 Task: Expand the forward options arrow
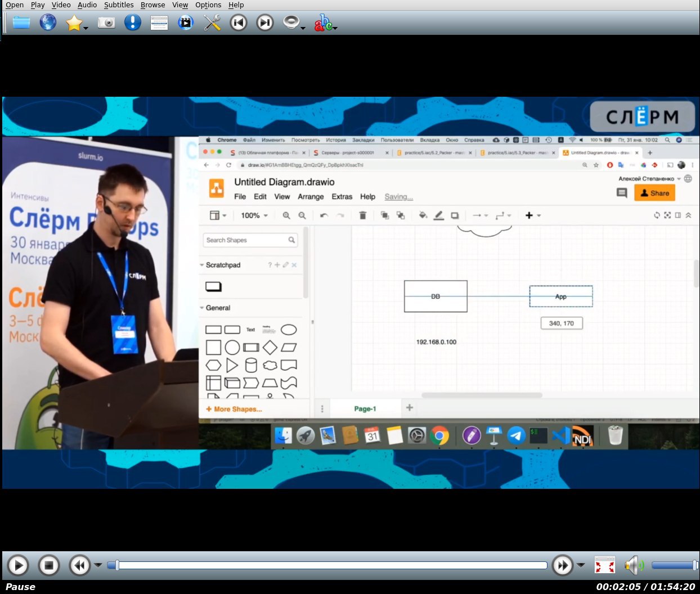[581, 565]
